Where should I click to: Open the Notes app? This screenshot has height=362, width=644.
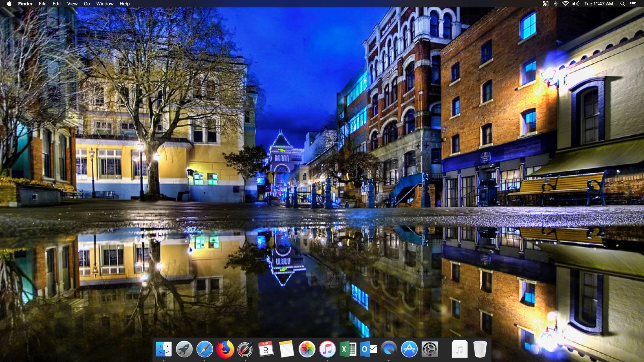click(x=286, y=350)
